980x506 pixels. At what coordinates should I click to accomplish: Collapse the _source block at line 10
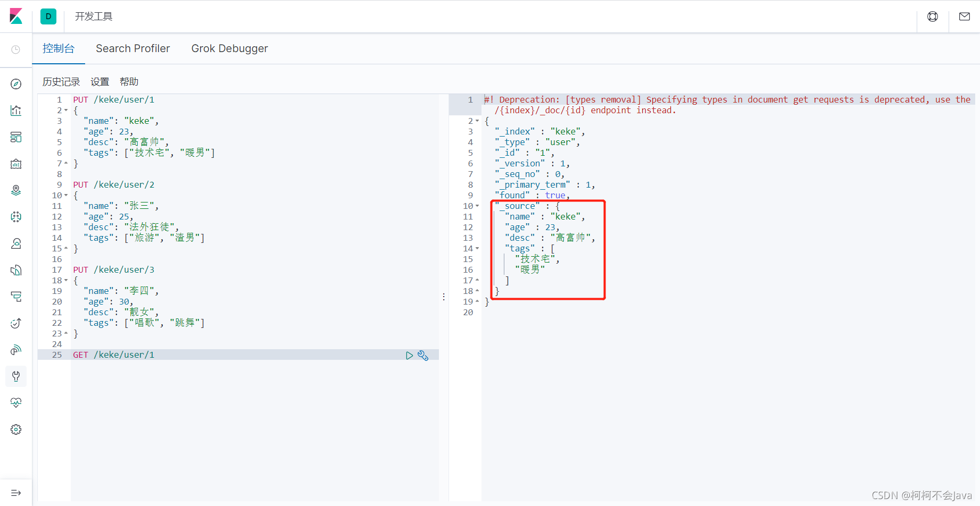coord(477,206)
